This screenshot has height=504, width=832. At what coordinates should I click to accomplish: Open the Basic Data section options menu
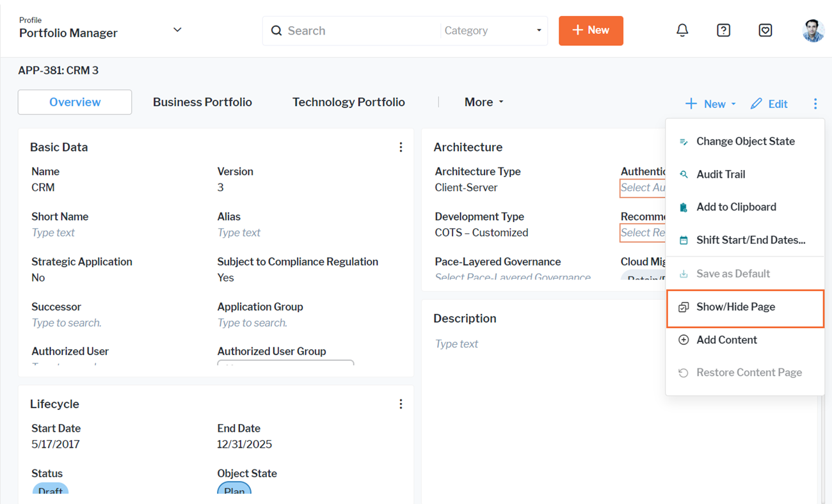pyautogui.click(x=401, y=147)
